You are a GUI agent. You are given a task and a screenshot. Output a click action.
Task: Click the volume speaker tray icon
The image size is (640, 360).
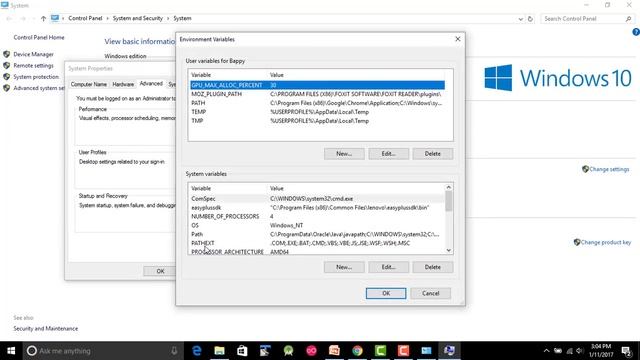(580, 351)
